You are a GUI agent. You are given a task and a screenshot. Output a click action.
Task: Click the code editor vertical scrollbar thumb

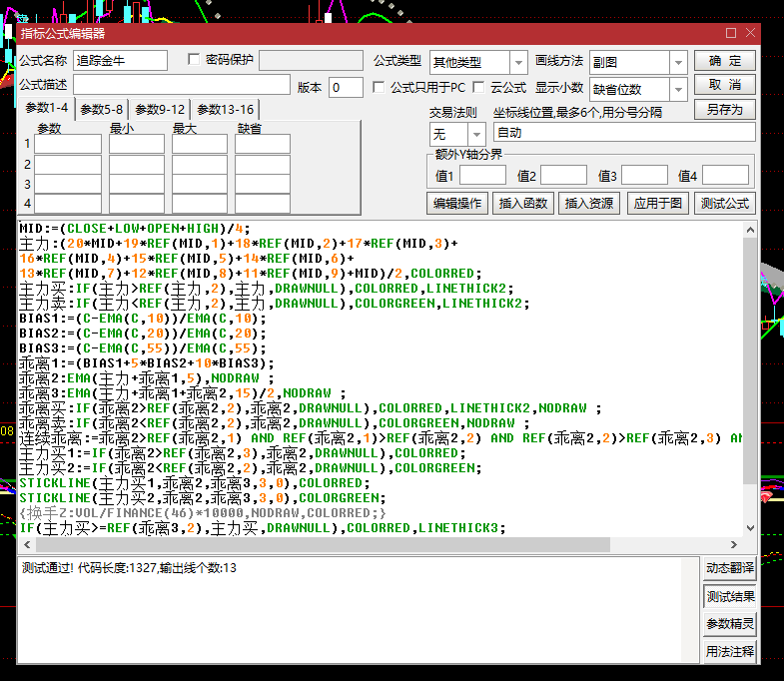tap(750, 361)
